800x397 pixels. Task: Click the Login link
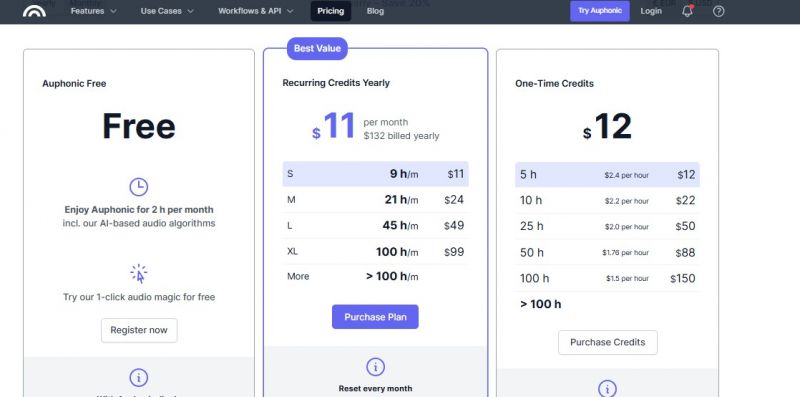coord(651,11)
